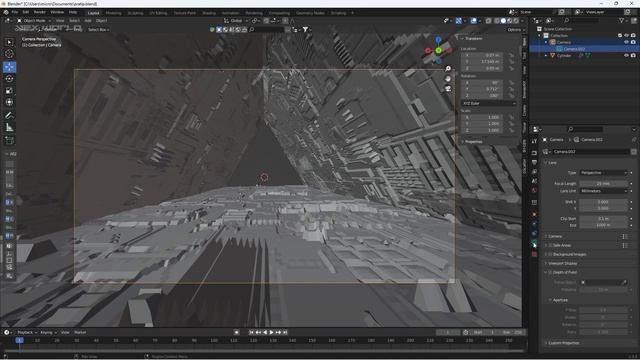Open the lens Type Perspective dropdown
The height and width of the screenshot is (360, 640).
pos(603,173)
